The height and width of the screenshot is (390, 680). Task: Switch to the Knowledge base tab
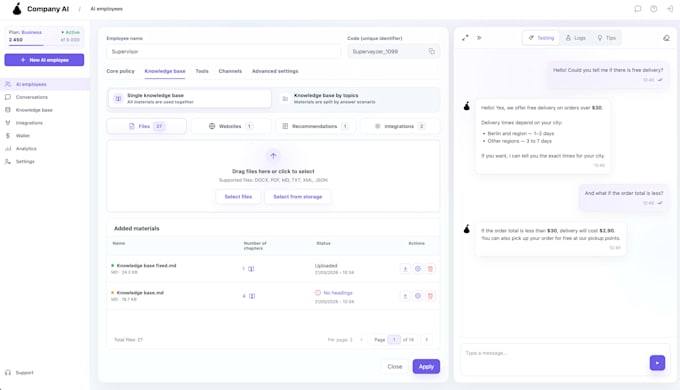165,71
